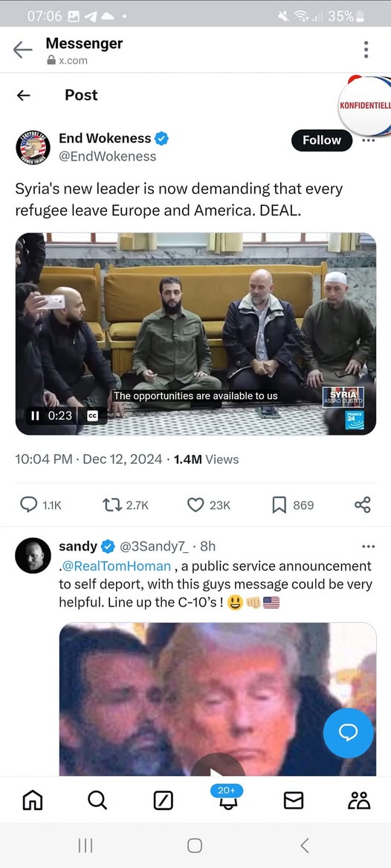Like the post via the heart icon
Screen dimensions: 391x868
[195, 505]
